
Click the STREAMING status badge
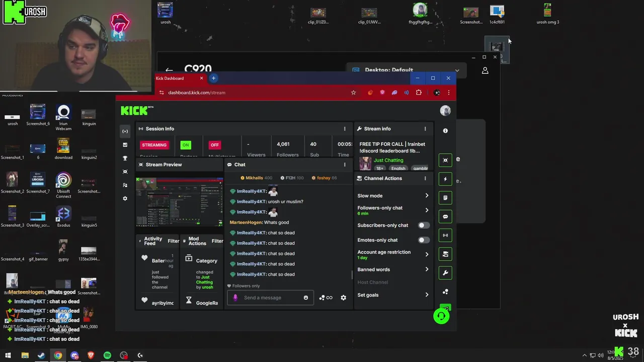[x=154, y=145]
